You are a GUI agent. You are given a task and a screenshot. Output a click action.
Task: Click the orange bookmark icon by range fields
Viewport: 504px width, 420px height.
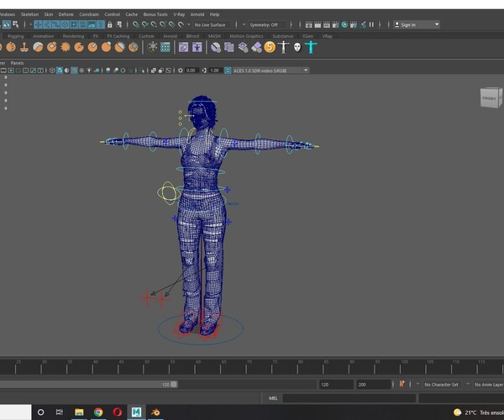click(x=402, y=384)
